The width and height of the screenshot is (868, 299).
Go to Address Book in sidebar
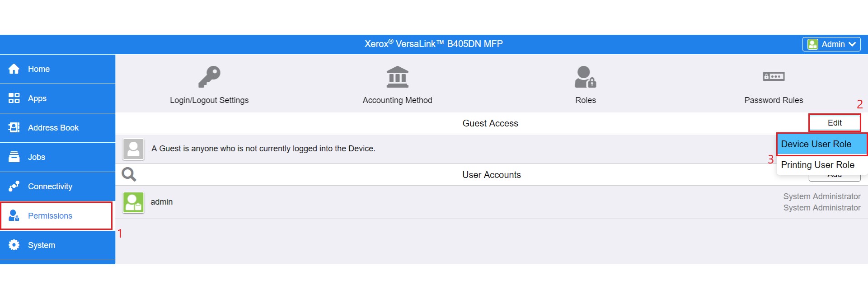[53, 128]
